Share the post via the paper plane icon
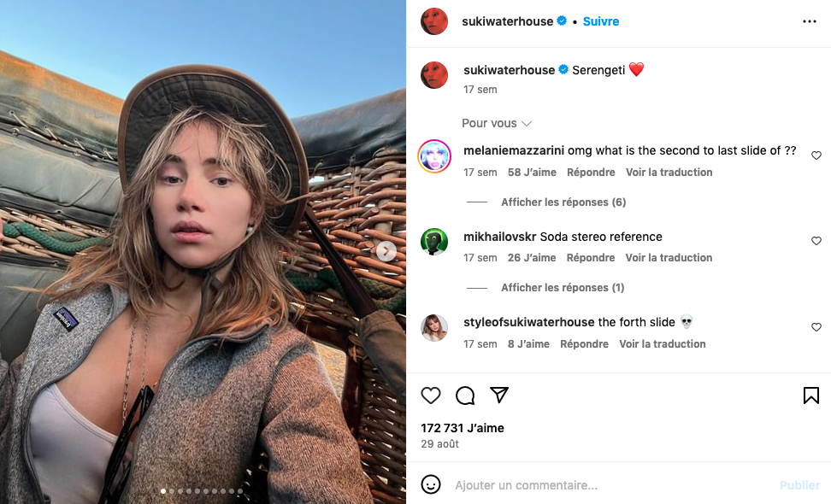 (x=499, y=396)
